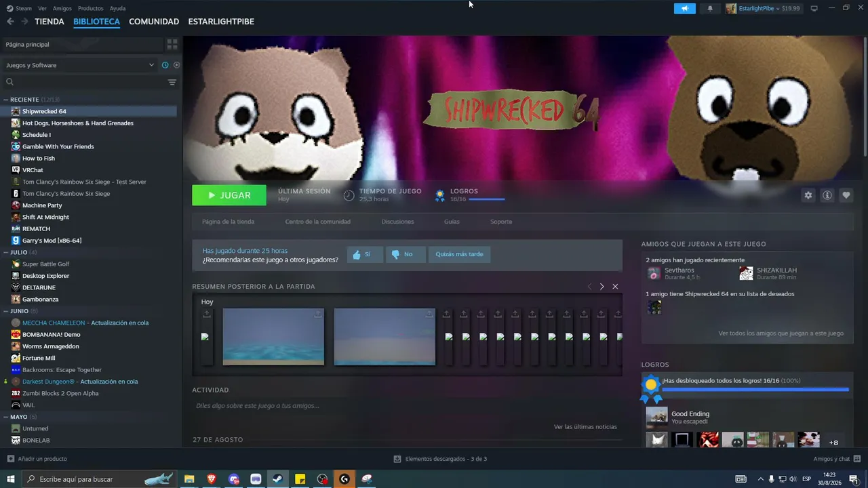Open ESTARLIGHTPIBE profile tab
The image size is (868, 488).
[x=221, y=22]
